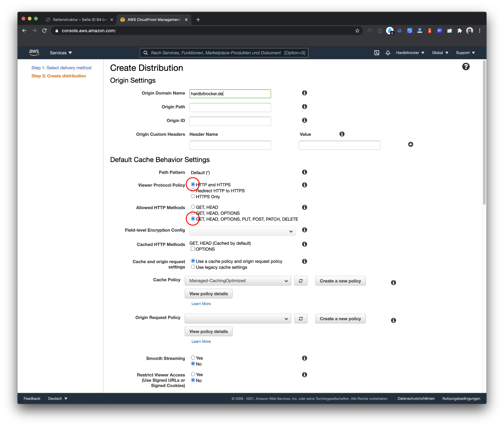Select Use legacy cache settings
Viewport: 504px width, 427px height.
coord(193,267)
